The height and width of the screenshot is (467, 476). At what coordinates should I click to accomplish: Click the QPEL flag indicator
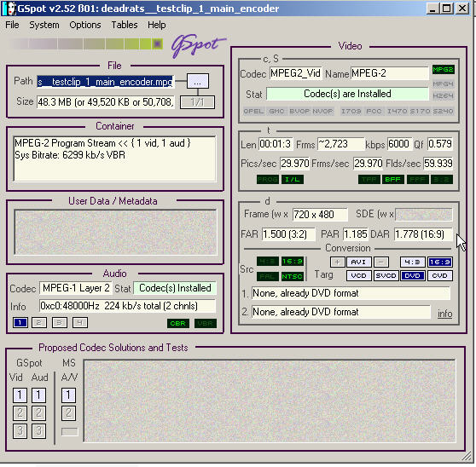[x=253, y=112]
